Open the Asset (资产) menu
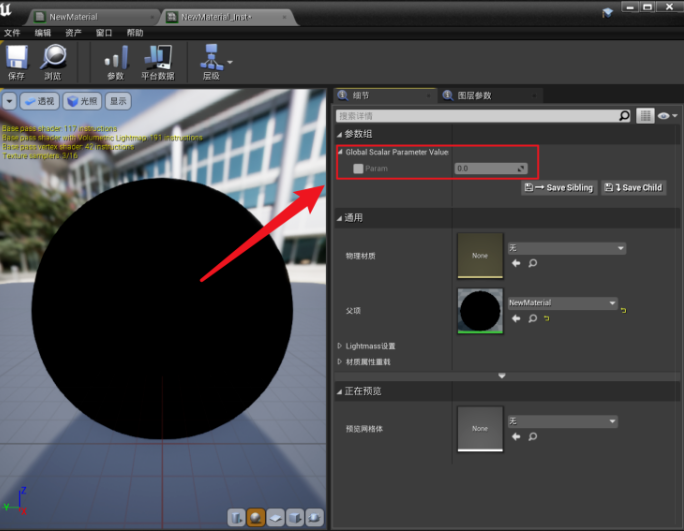This screenshot has width=684, height=531. click(x=73, y=33)
